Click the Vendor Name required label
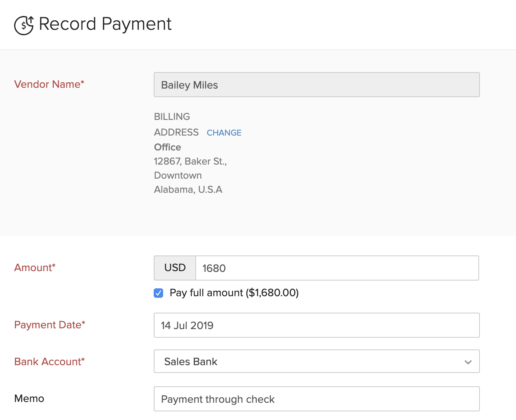Image resolution: width=516 pixels, height=420 pixels. pyautogui.click(x=49, y=84)
